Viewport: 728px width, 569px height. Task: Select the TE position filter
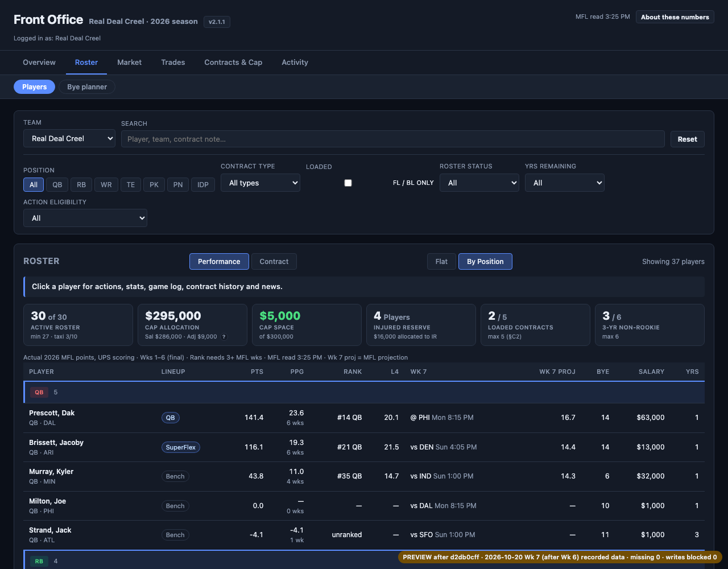[131, 185]
